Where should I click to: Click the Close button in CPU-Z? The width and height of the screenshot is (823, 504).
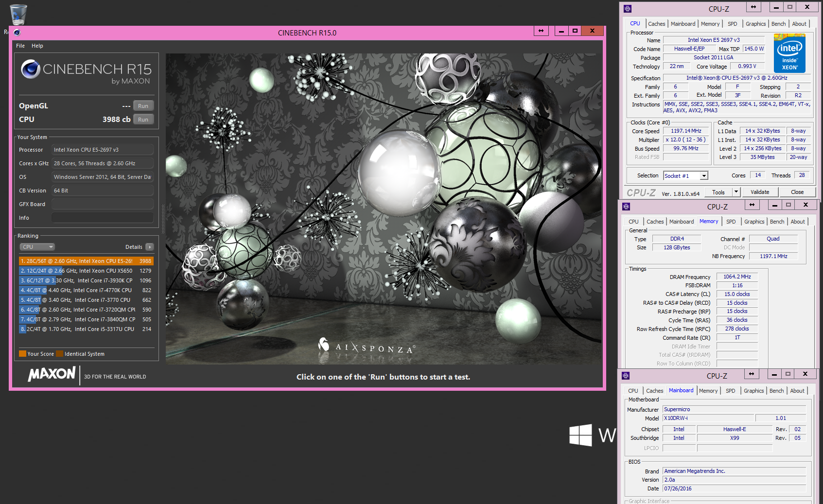click(797, 192)
